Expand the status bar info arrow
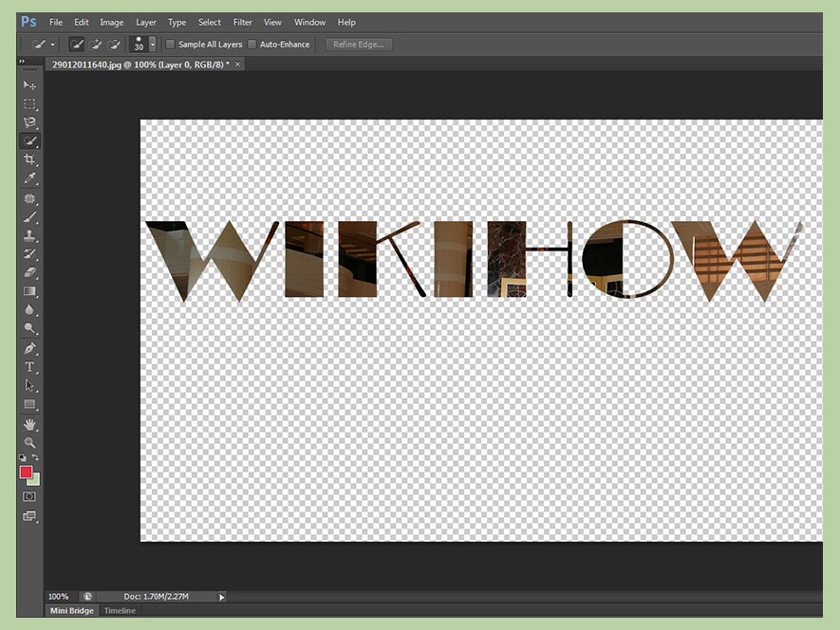 pyautogui.click(x=222, y=597)
